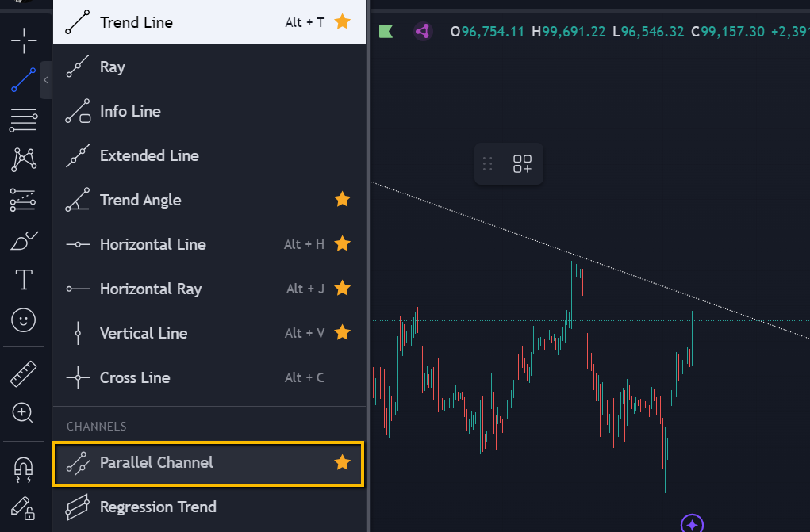Select the brush drawing tool
The height and width of the screenshot is (532, 810).
click(x=24, y=239)
